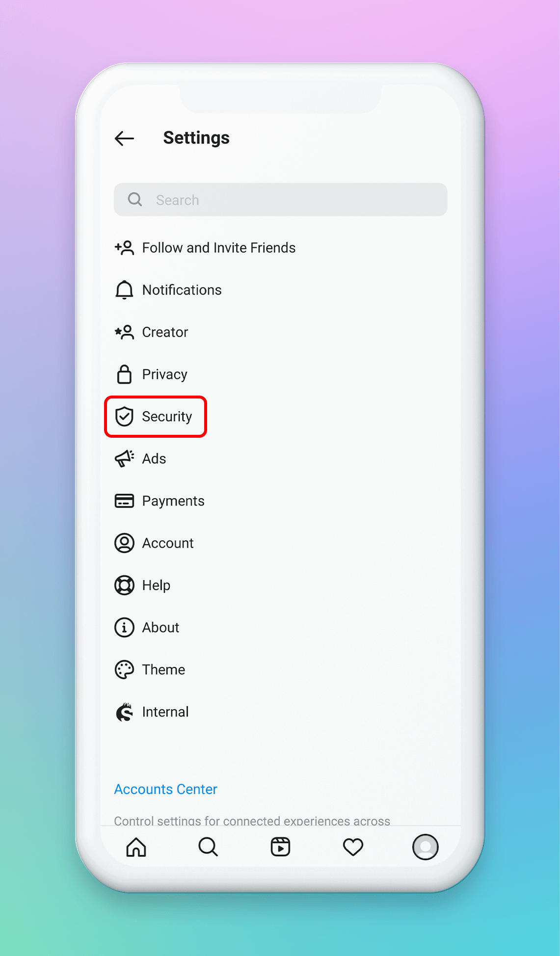Click the Search settings field
This screenshot has height=956, width=560.
(x=280, y=200)
